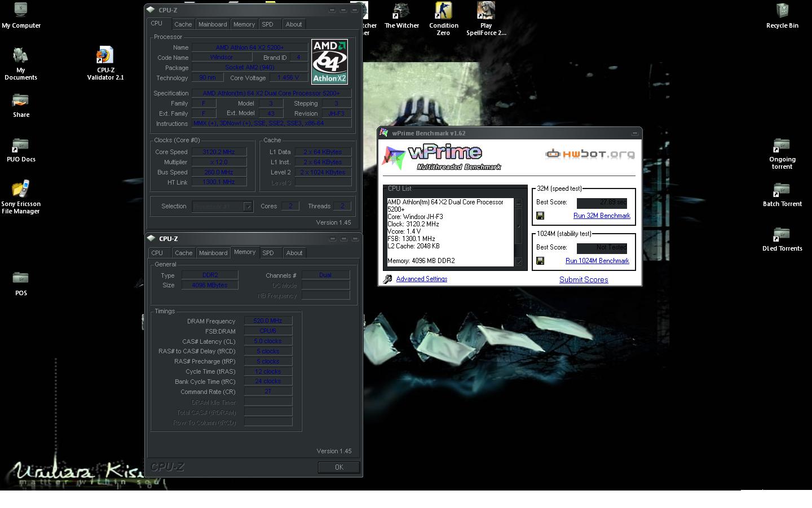Screen dimensions: 812x508
Task: Open My Computer desktop icon
Action: pos(21,15)
